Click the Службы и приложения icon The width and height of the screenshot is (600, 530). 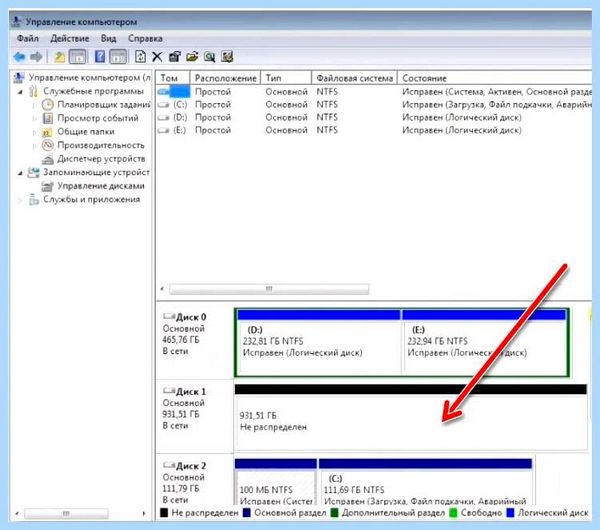[x=34, y=200]
